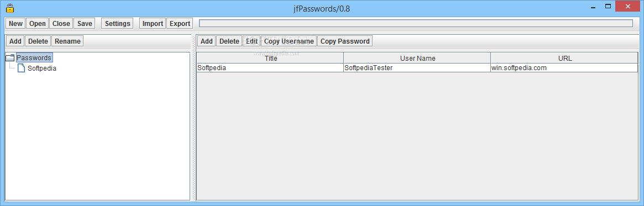
Task: Select the win.softpedia.com URL cell
Action: [x=564, y=68]
